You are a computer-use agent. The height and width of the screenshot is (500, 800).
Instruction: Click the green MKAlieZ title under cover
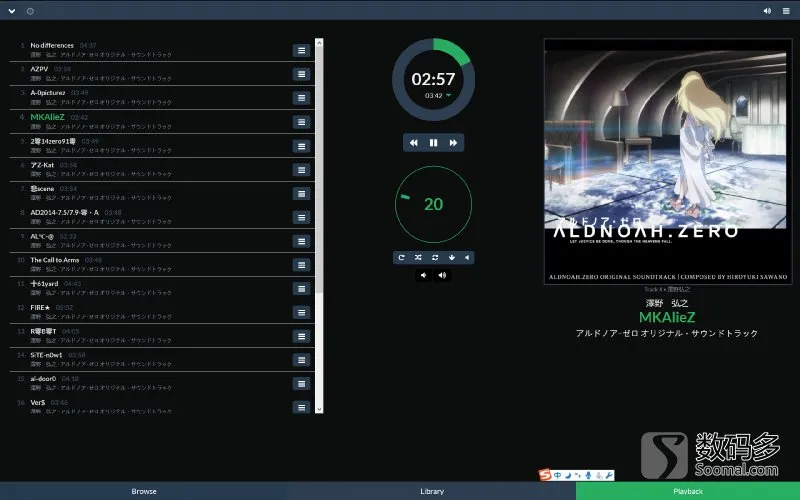[667, 317]
